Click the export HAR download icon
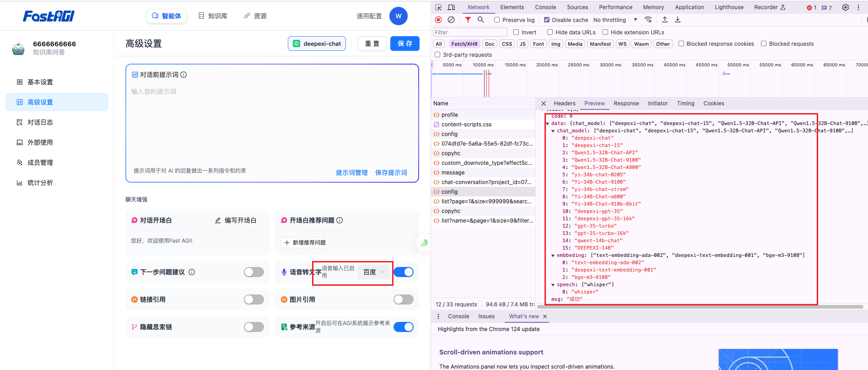Viewport: 868px width, 370px height. pyautogui.click(x=678, y=20)
